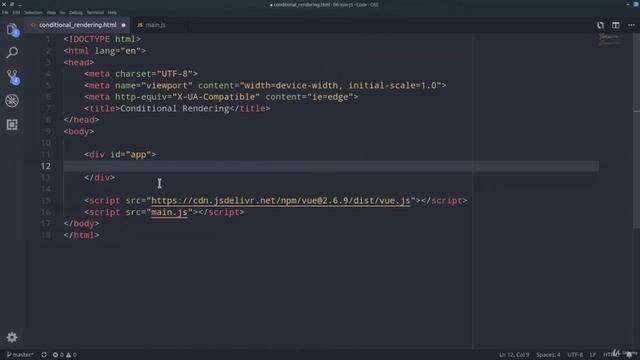Open the View menu
This screenshot has height=360, width=640.
(x=51, y=13)
